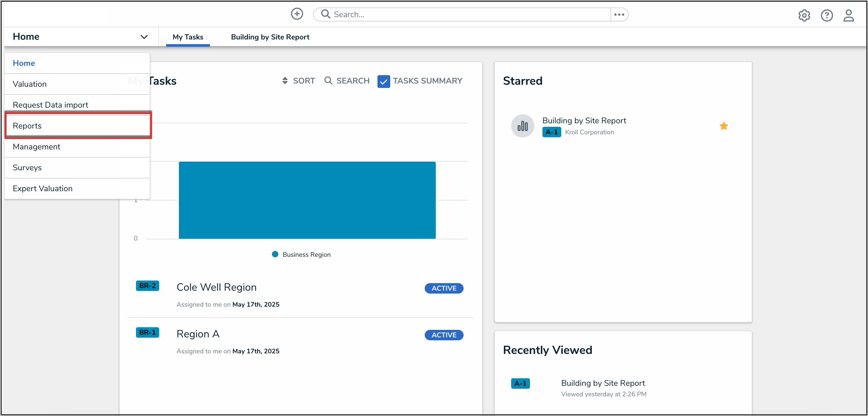Open the Region A task
Screen dimensions: 868x416
[198, 334]
